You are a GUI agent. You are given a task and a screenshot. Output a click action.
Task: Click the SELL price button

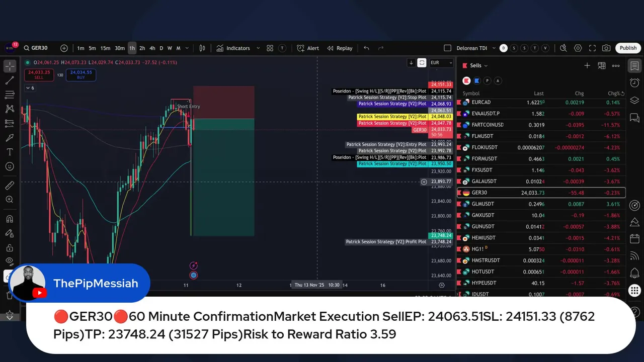[x=39, y=75]
